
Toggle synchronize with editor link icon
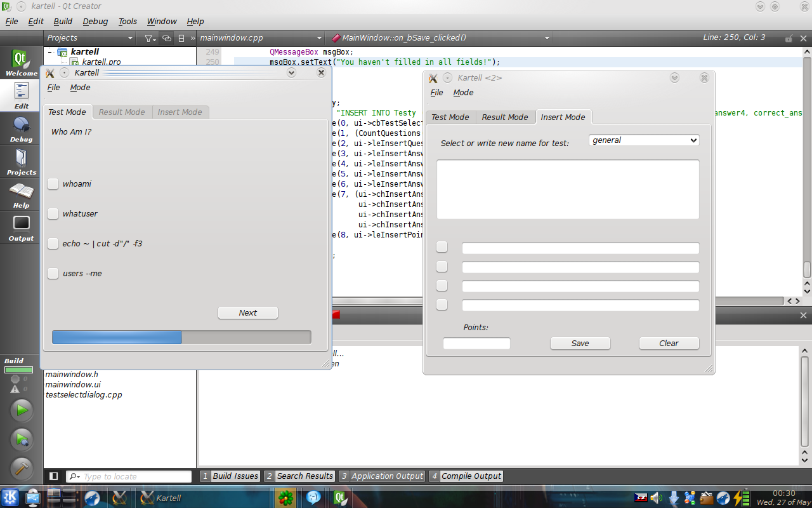(x=166, y=38)
